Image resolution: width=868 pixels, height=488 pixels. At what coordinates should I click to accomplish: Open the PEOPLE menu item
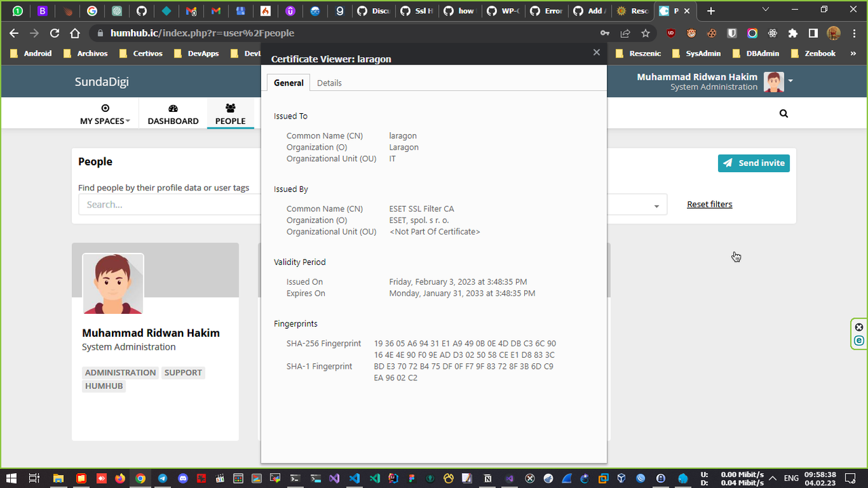[x=230, y=114]
